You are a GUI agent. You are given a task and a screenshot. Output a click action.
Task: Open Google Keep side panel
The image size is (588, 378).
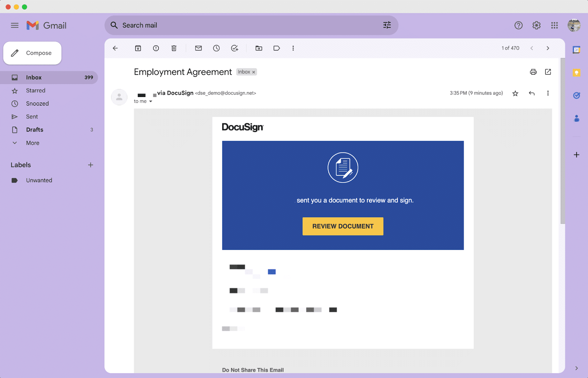(x=577, y=73)
